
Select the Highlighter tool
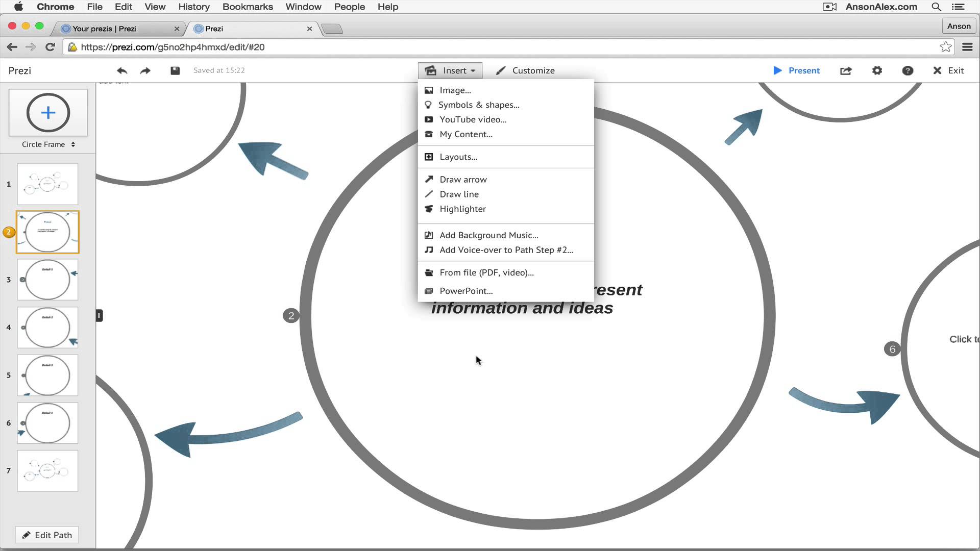[x=463, y=209]
